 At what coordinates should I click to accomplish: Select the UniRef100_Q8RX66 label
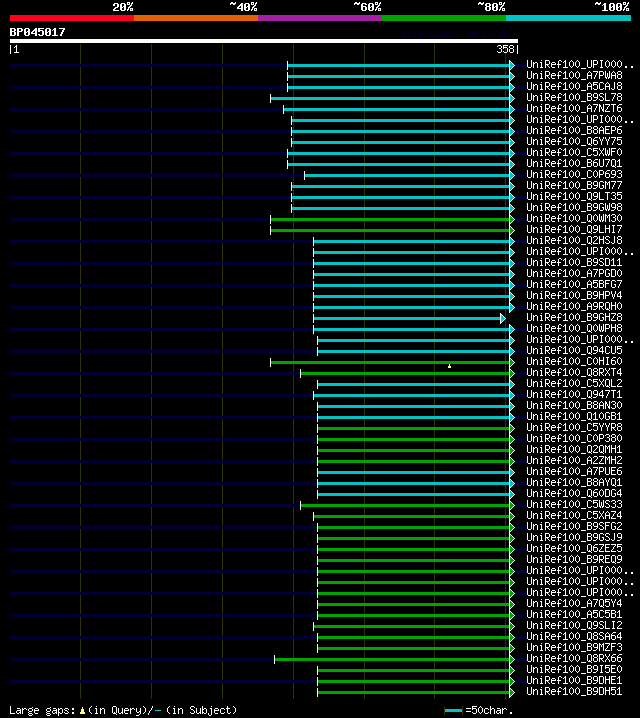point(574,658)
